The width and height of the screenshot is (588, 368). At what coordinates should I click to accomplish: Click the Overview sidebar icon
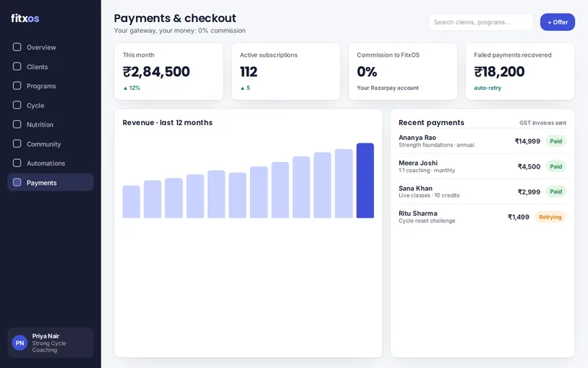click(17, 47)
